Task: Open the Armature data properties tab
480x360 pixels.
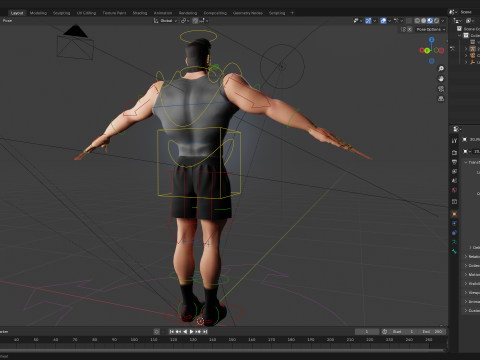Action: coord(454,242)
